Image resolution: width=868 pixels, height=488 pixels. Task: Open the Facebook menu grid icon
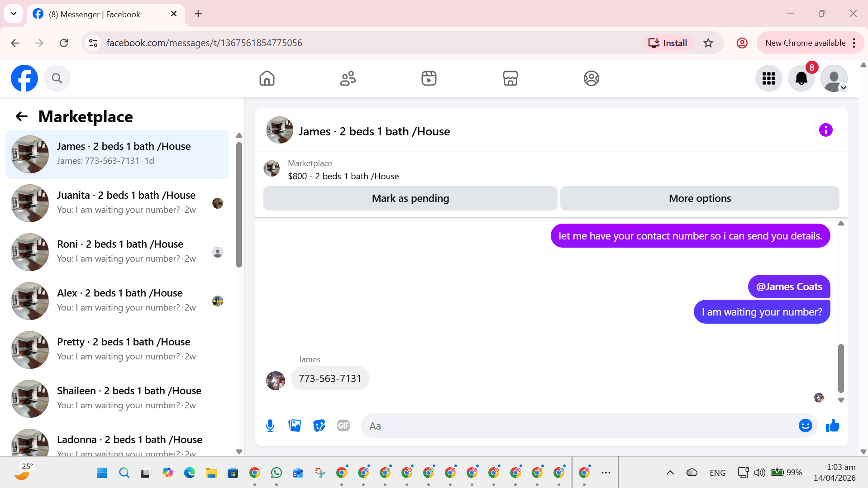pos(768,78)
